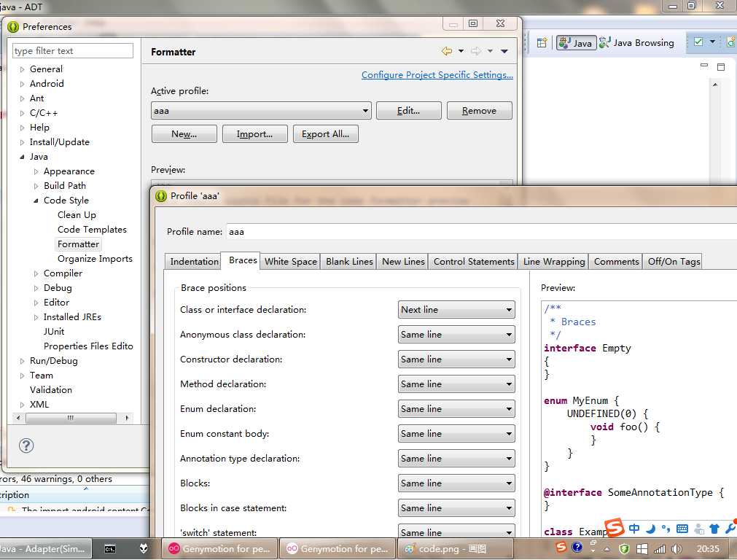Switch to the Off/On Tags tab

click(x=674, y=262)
